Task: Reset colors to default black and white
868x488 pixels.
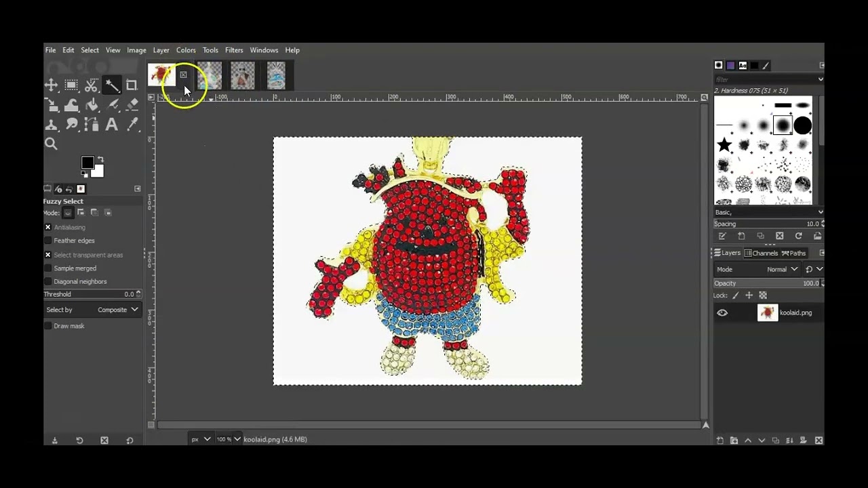Action: tap(85, 174)
